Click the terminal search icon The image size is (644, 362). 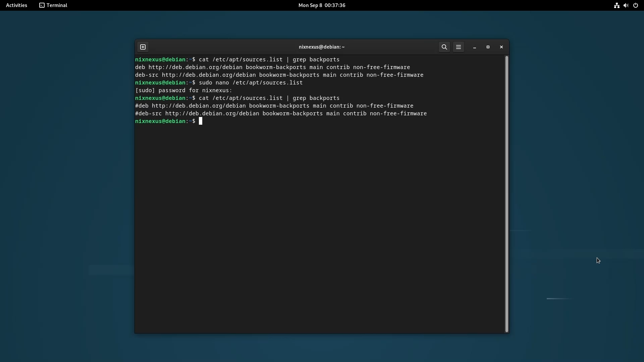click(444, 47)
